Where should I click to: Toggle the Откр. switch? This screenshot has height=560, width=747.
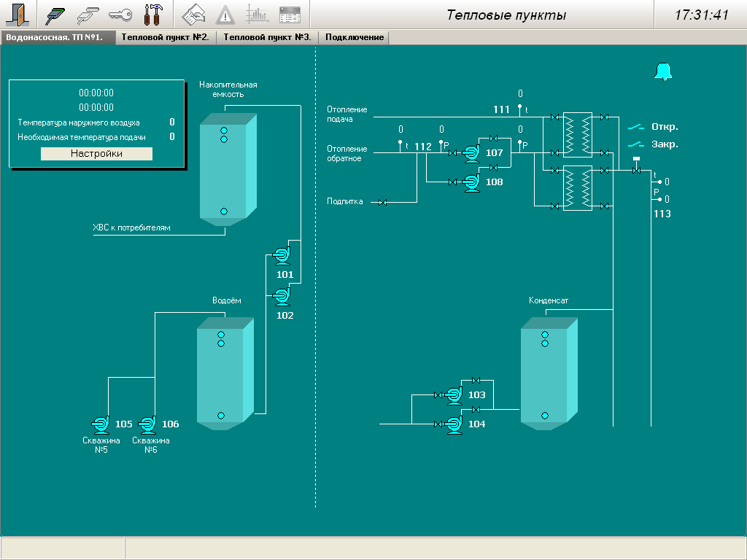(x=636, y=127)
